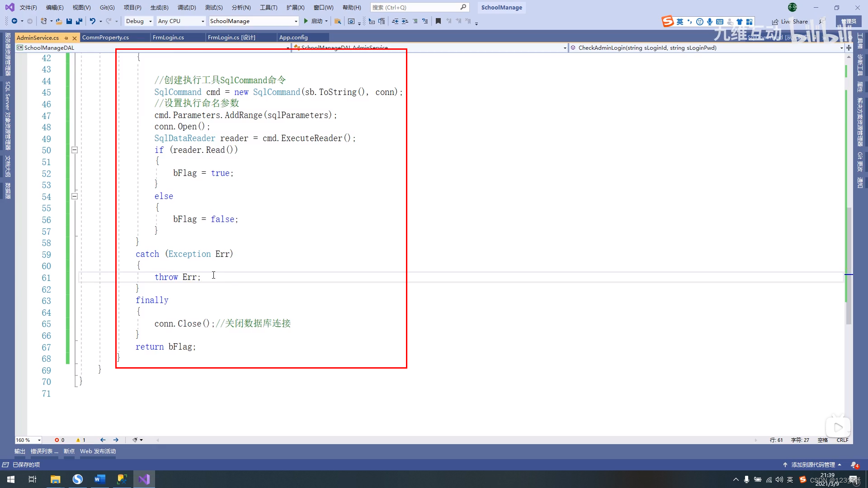Screen dimensions: 868x488
Task: Open the Debug configuration dropdown
Action: pos(138,21)
